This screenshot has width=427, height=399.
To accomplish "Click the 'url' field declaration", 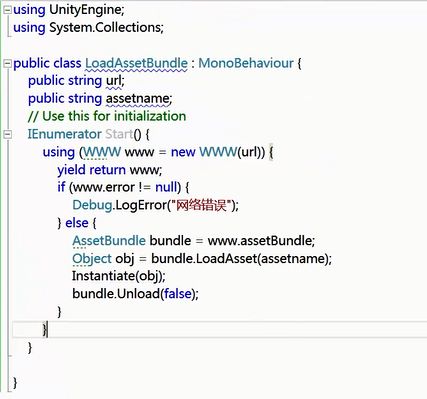I will click(x=114, y=81).
